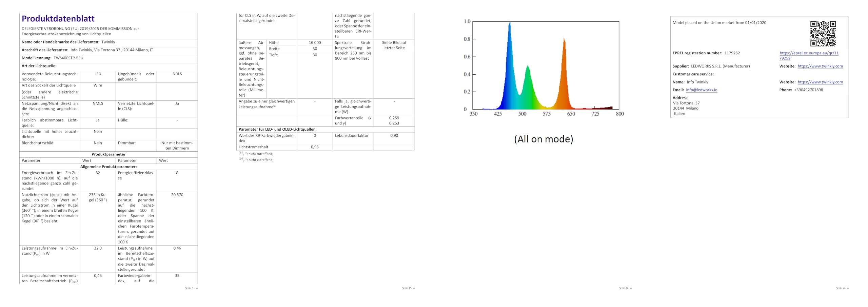Select the Lebensdauerfaktor value "0,90"
This screenshot has width=868, height=307.
[x=394, y=136]
